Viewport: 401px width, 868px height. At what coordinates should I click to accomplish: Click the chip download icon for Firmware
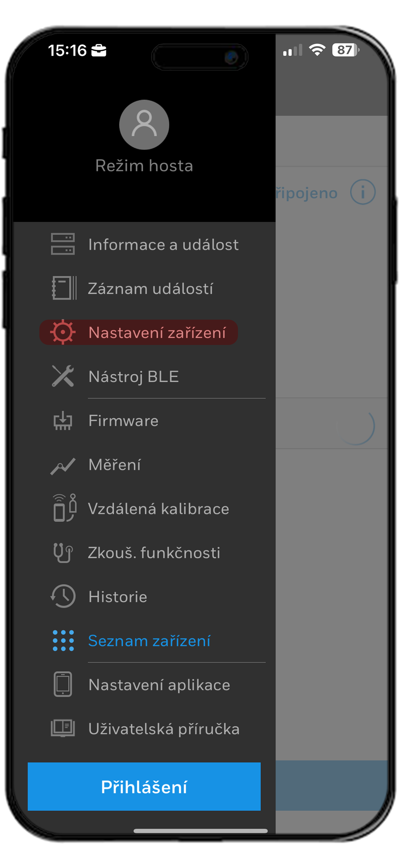tap(63, 420)
